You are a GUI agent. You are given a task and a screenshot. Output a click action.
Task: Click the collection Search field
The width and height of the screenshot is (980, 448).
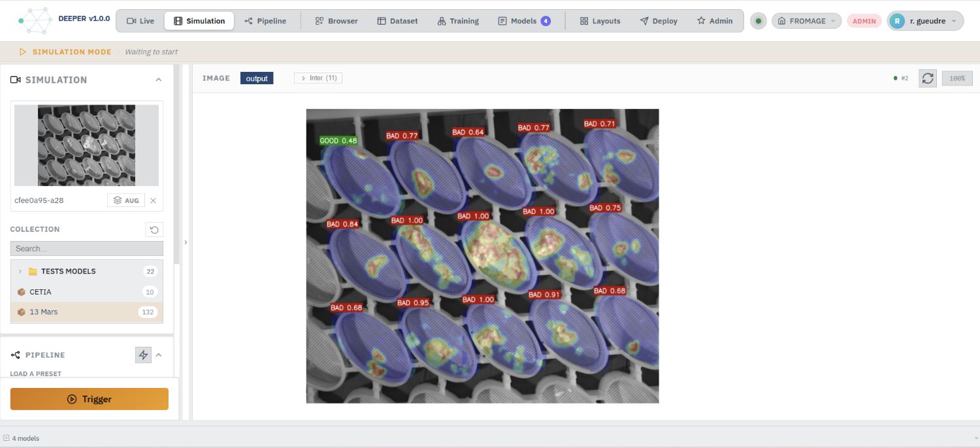click(87, 248)
